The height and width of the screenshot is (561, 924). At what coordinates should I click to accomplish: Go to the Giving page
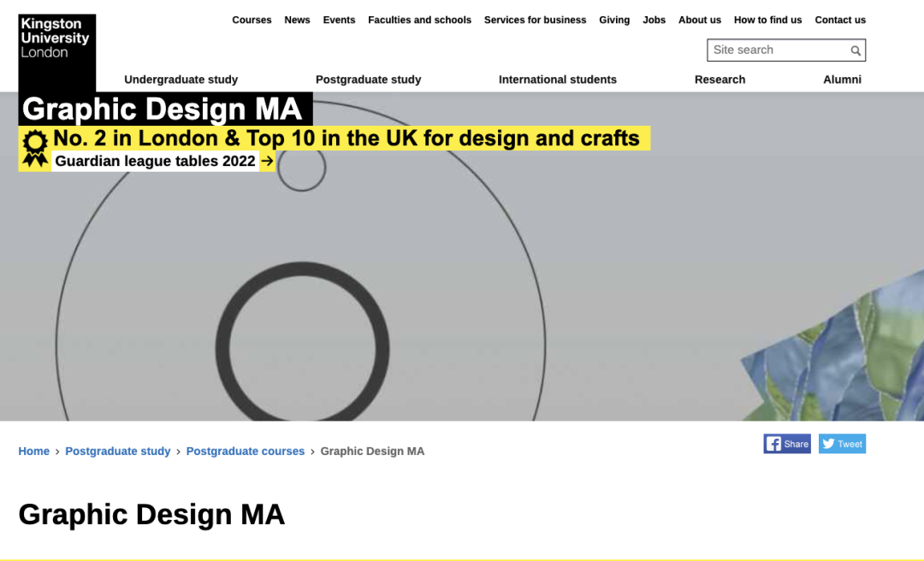pyautogui.click(x=614, y=20)
